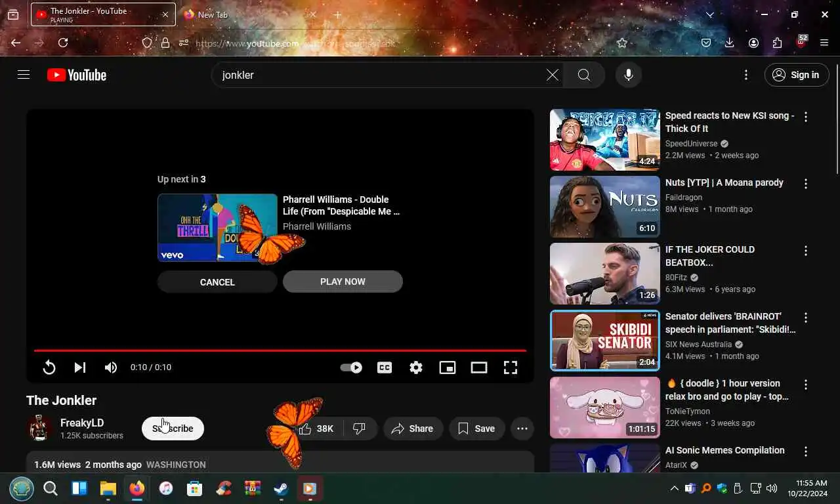Viewport: 840px width, 504px height.
Task: Open the FreakyLD channel name link
Action: (82, 423)
